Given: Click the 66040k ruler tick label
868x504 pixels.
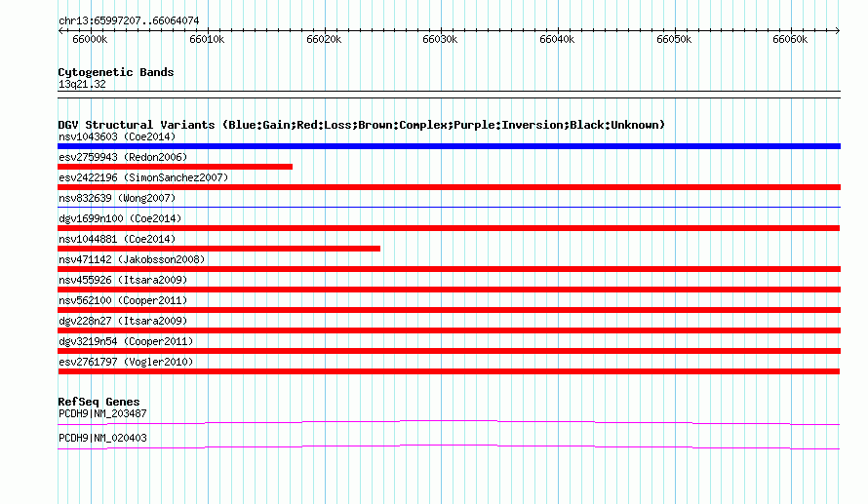Looking at the screenshot, I should (557, 40).
